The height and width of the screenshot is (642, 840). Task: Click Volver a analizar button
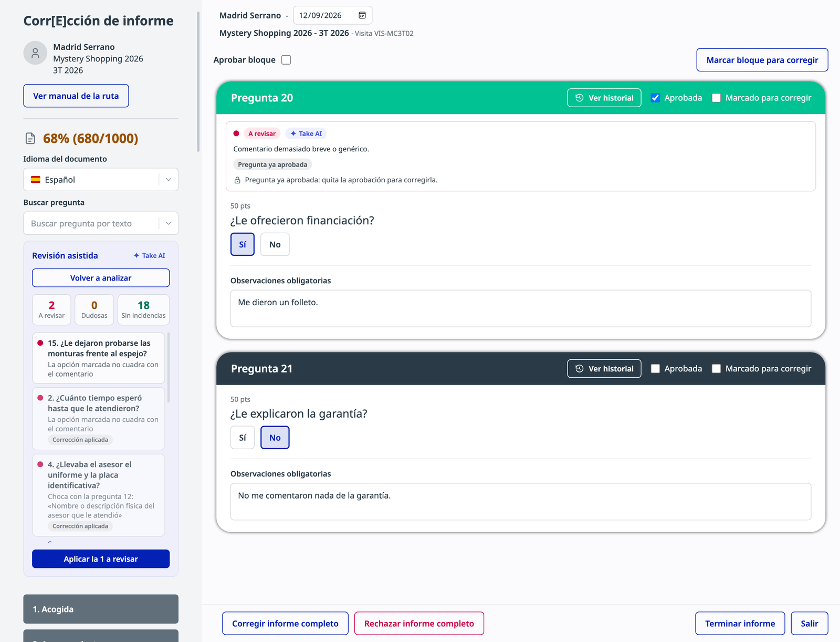(x=101, y=278)
